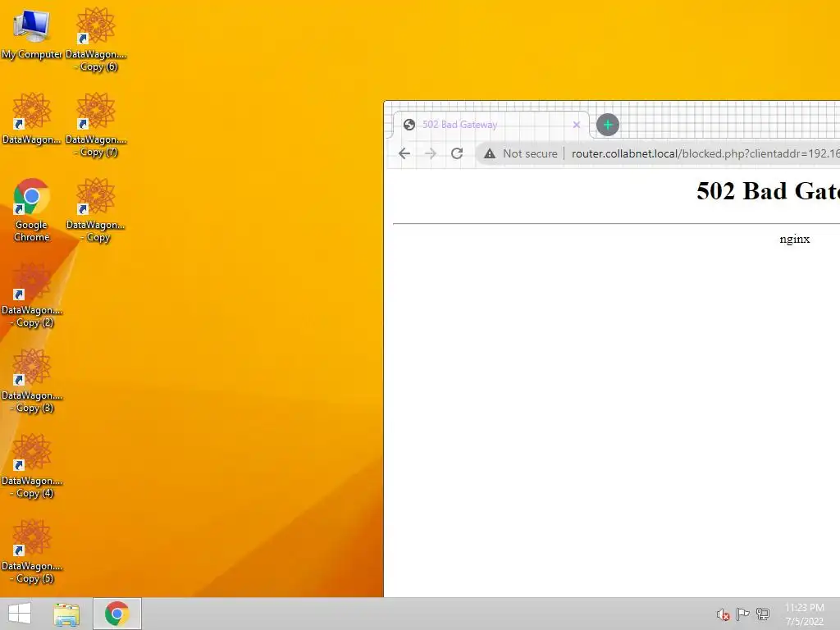Open DataWagon Copy (6) shortcut
This screenshot has width=840, height=630.
96,39
